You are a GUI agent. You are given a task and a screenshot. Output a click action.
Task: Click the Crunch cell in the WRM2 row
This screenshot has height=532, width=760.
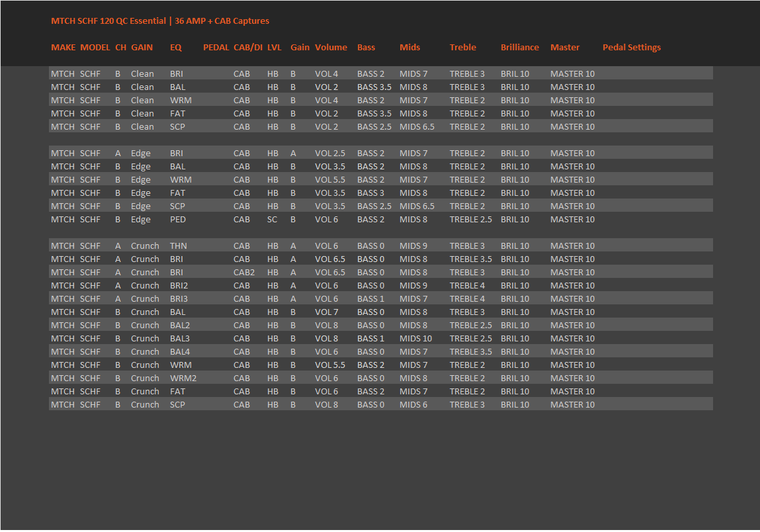pos(144,378)
